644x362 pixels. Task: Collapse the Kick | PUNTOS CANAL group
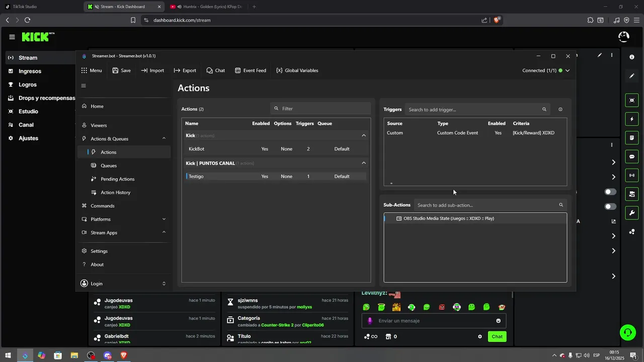click(x=364, y=163)
